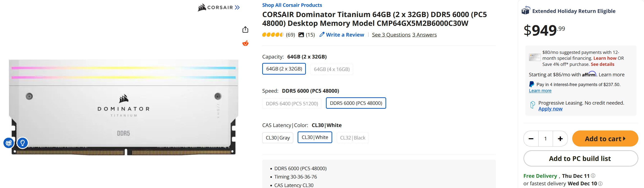Click the Add to cart button

(x=605, y=139)
